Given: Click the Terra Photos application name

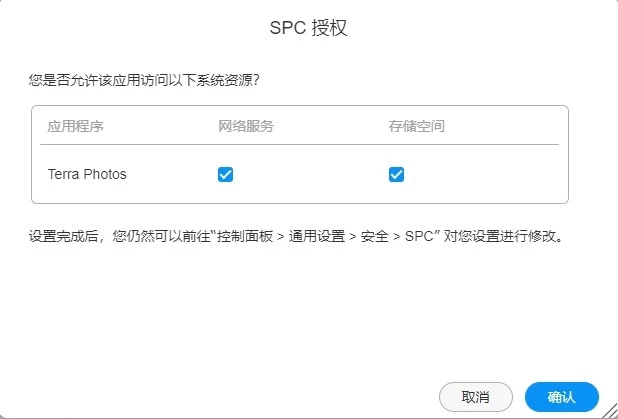Looking at the screenshot, I should point(87,175).
